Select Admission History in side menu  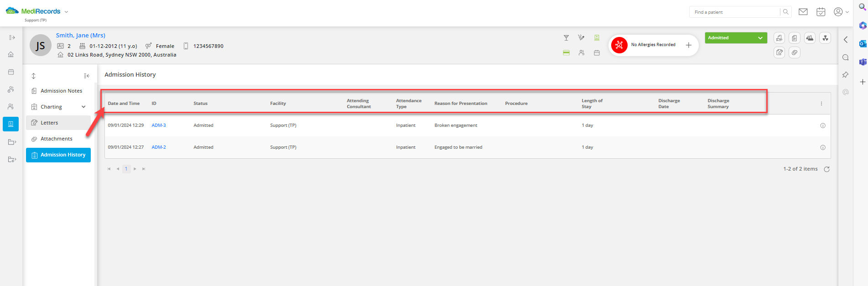pos(58,155)
